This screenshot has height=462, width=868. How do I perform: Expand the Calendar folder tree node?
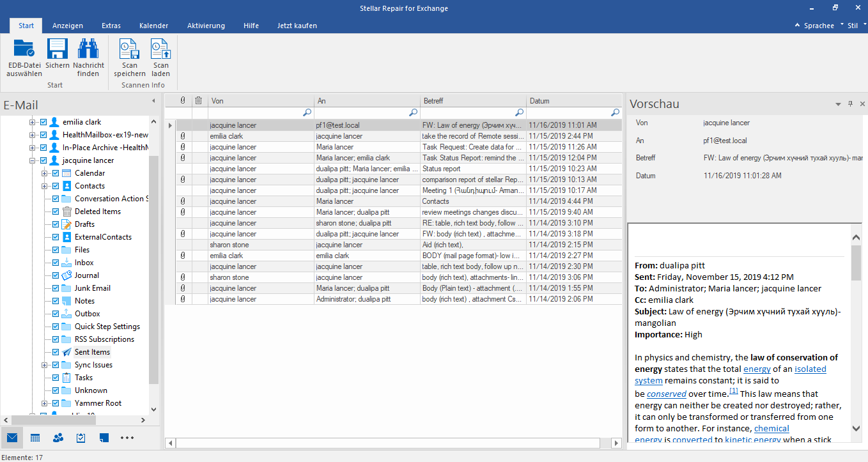[45, 173]
